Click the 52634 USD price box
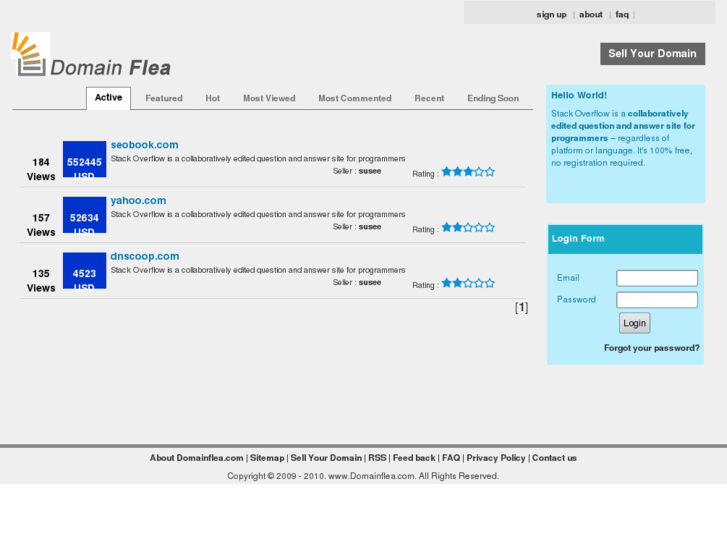Image resolution: width=727 pixels, height=545 pixels. (x=84, y=215)
